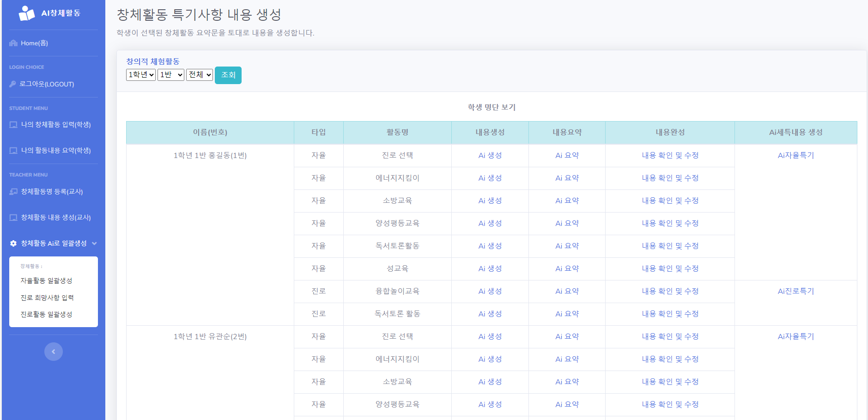Click the 학생 명단 보기 heading
Image resolution: width=868 pixels, height=420 pixels.
(492, 107)
